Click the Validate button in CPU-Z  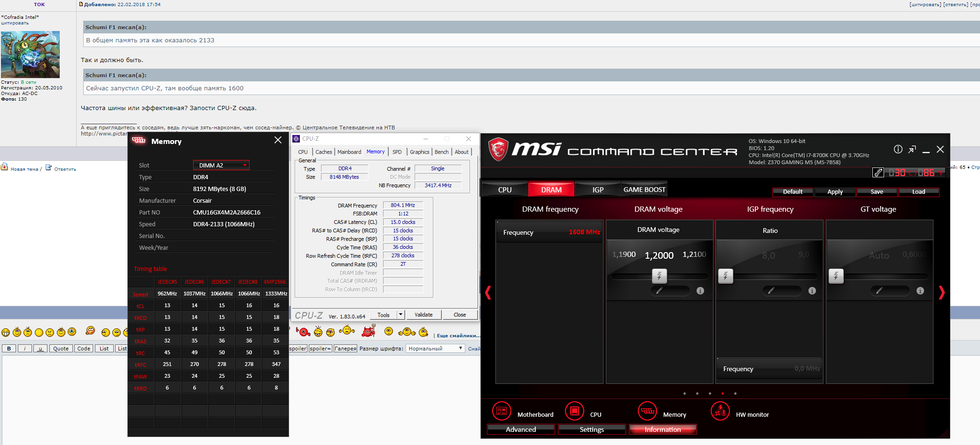tap(423, 315)
